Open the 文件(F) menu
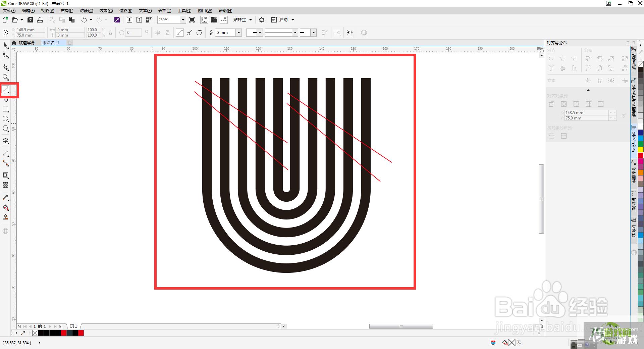Screen dimensions: 644x349 [x=9, y=11]
